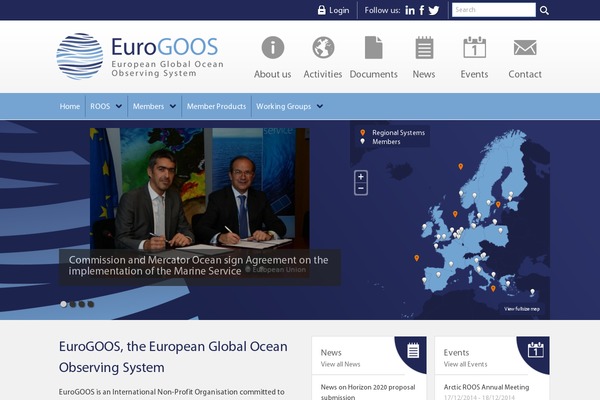Click View fullsize map link
This screenshot has height=400, width=600.
(x=522, y=309)
